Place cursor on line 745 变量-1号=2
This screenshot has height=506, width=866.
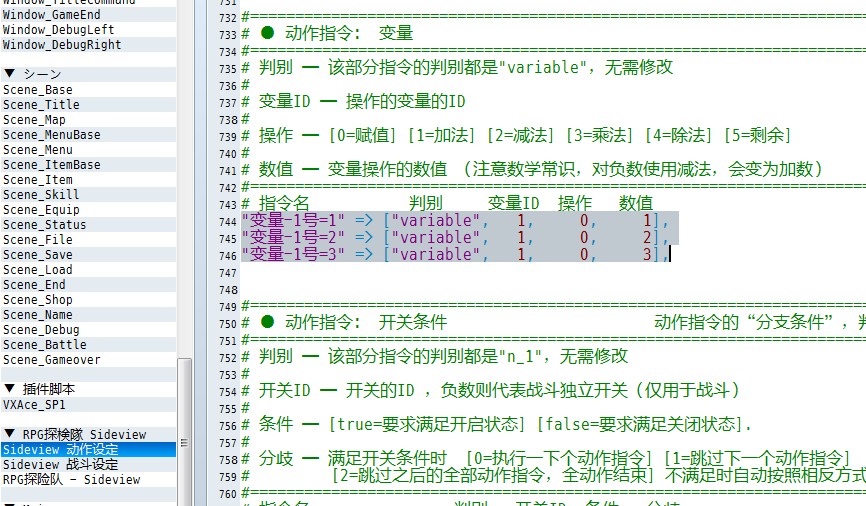coord(456,238)
